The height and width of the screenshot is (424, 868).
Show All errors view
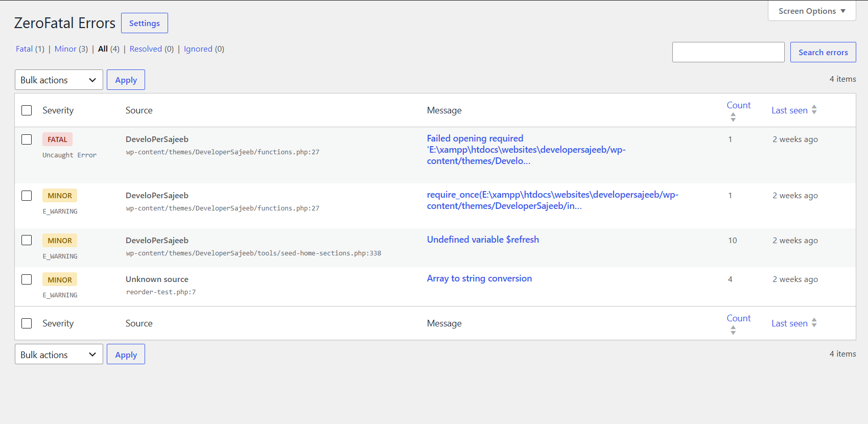pos(103,49)
